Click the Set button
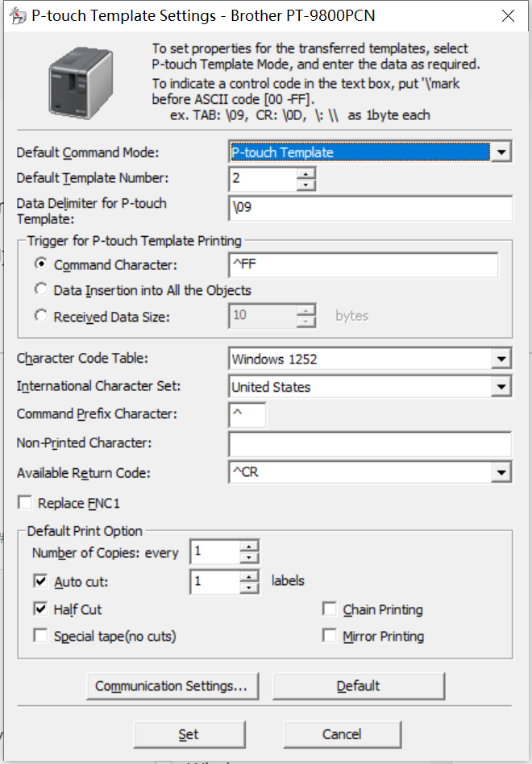This screenshot has width=532, height=764. click(x=189, y=734)
